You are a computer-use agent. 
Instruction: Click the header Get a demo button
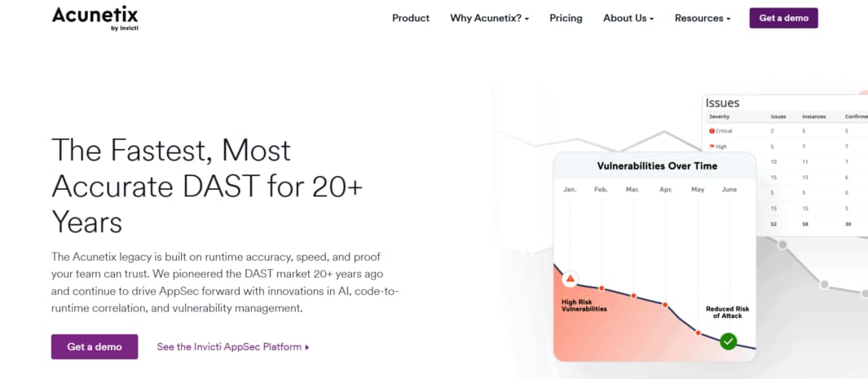pyautogui.click(x=783, y=18)
